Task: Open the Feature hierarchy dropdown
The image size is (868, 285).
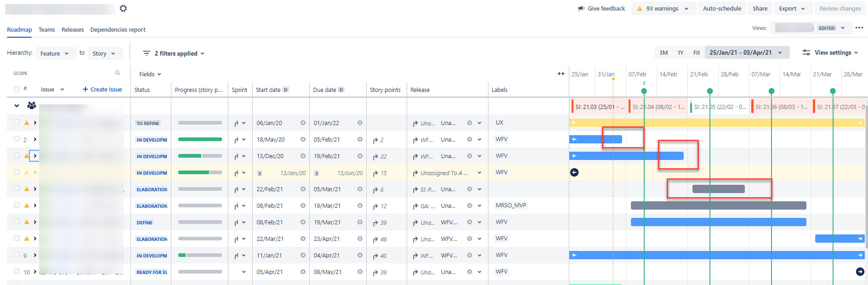Action: click(55, 53)
